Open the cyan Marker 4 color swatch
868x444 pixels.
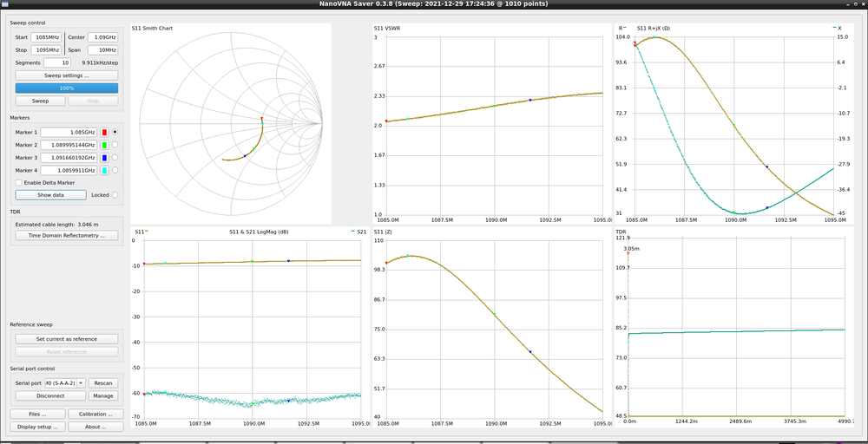coord(105,170)
